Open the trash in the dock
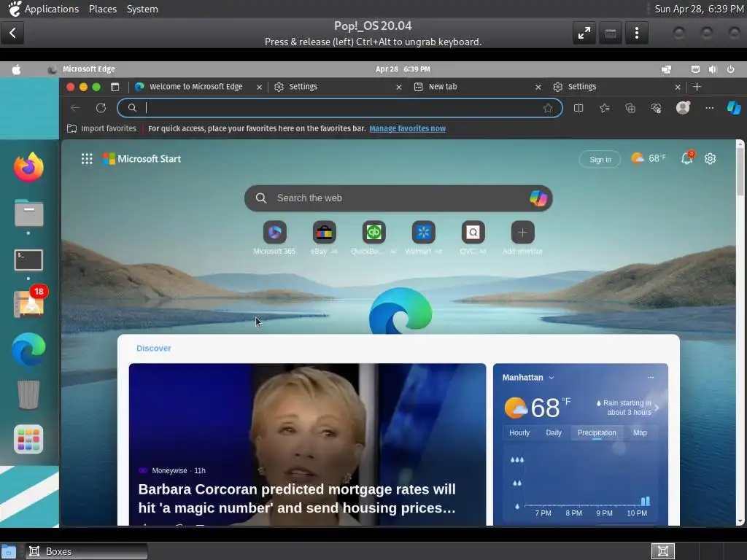The height and width of the screenshot is (560, 747). click(28, 394)
